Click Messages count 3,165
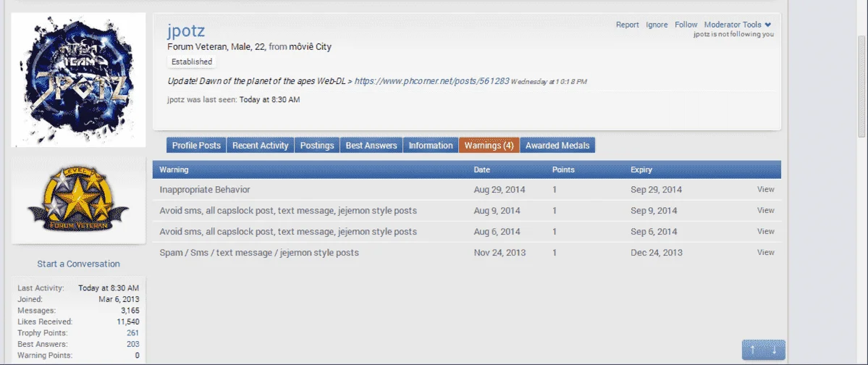 coord(130,310)
